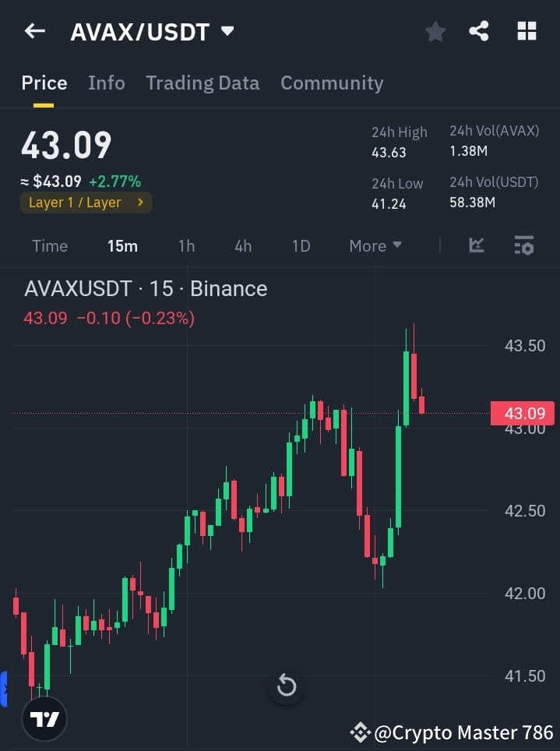Toggle the favorite star for AVAX/USDT
The height and width of the screenshot is (751, 560).
point(435,31)
